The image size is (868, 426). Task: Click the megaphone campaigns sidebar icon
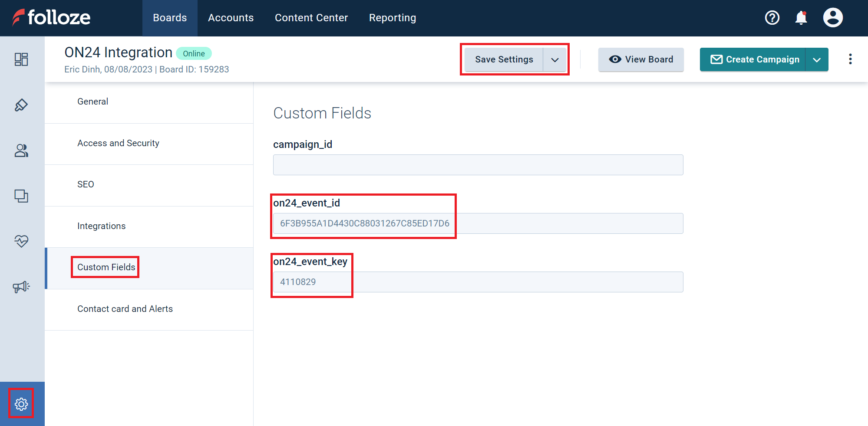point(21,287)
